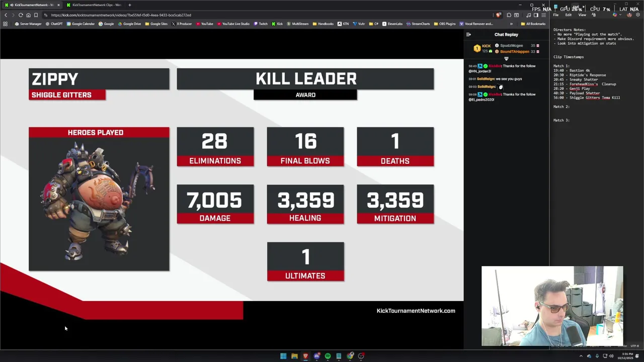Open the Kick bookmark
Viewport: 644px width, 362px height.
point(277,24)
